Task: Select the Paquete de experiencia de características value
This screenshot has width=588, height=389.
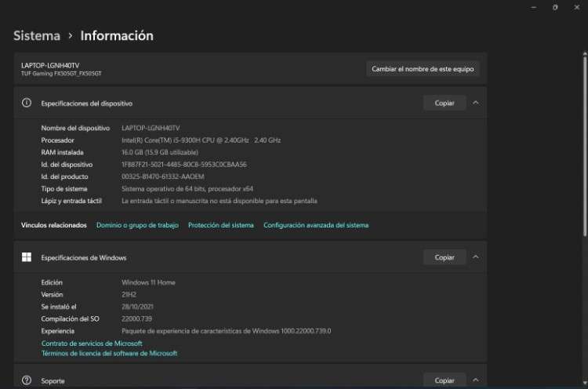Action: (x=226, y=331)
